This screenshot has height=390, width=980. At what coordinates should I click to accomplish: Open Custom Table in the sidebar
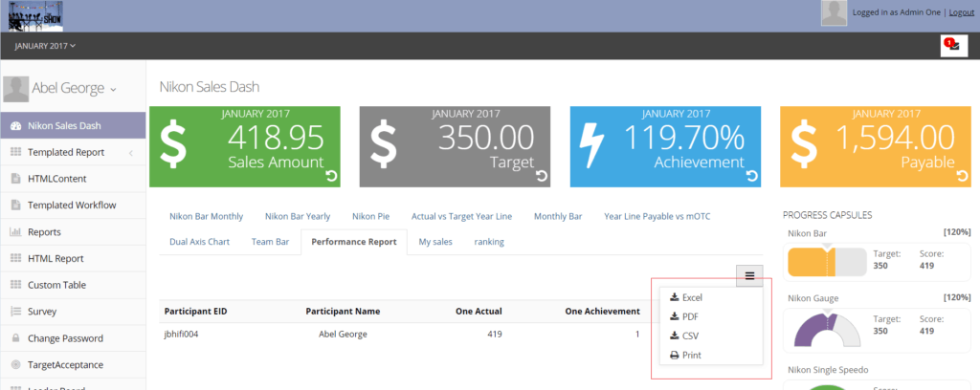click(73, 285)
